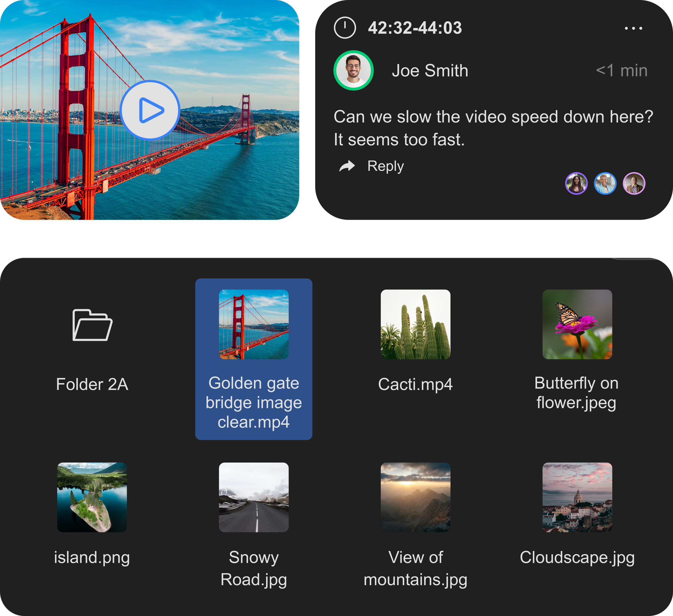The height and width of the screenshot is (616, 673).
Task: Click the Joe Smith name
Action: (x=430, y=71)
